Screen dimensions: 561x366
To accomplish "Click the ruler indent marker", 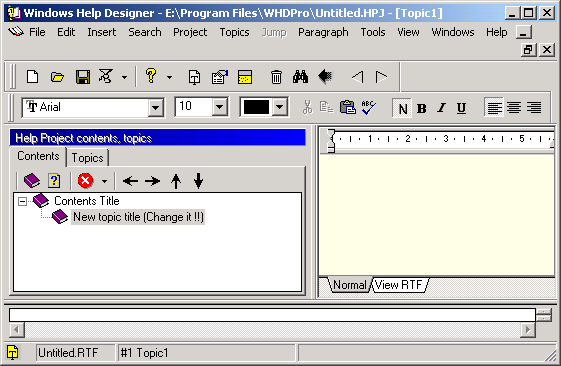I will [x=331, y=141].
